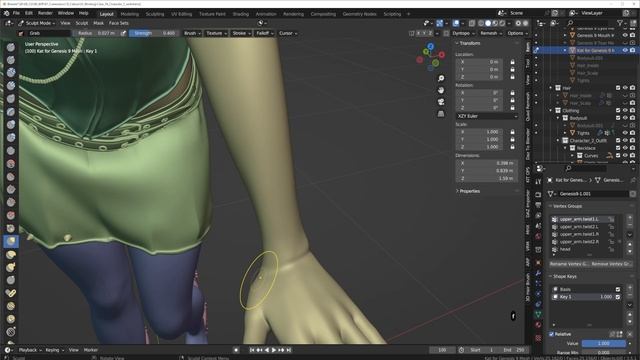Screen dimensions: 640x360
Task: Click the viewport pan hand icon
Action: 441,90
